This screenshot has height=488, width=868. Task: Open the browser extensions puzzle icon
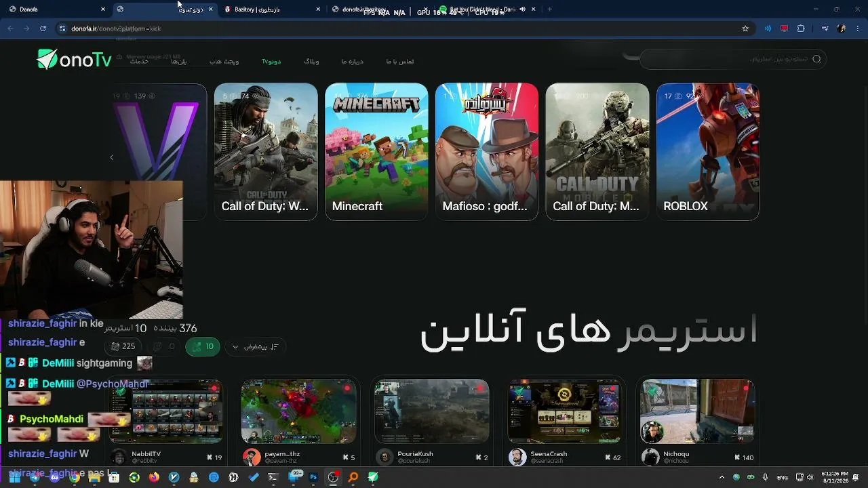point(801,28)
